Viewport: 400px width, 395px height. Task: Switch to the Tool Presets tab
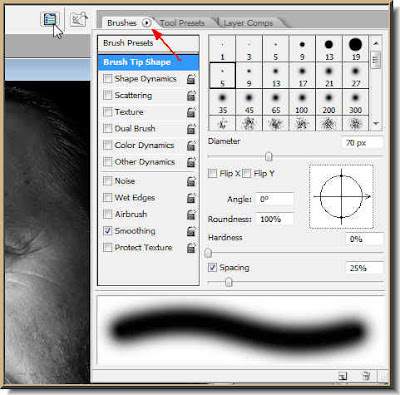click(182, 23)
